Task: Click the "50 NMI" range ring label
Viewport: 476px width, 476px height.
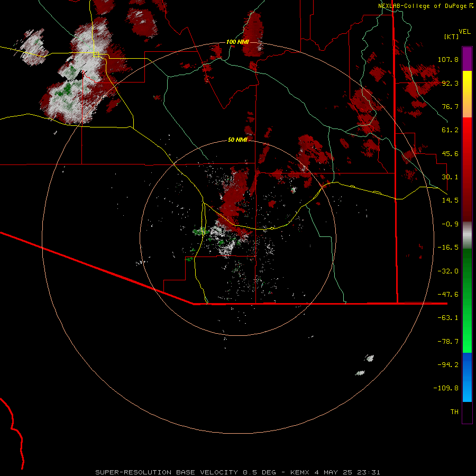Action: (237, 140)
